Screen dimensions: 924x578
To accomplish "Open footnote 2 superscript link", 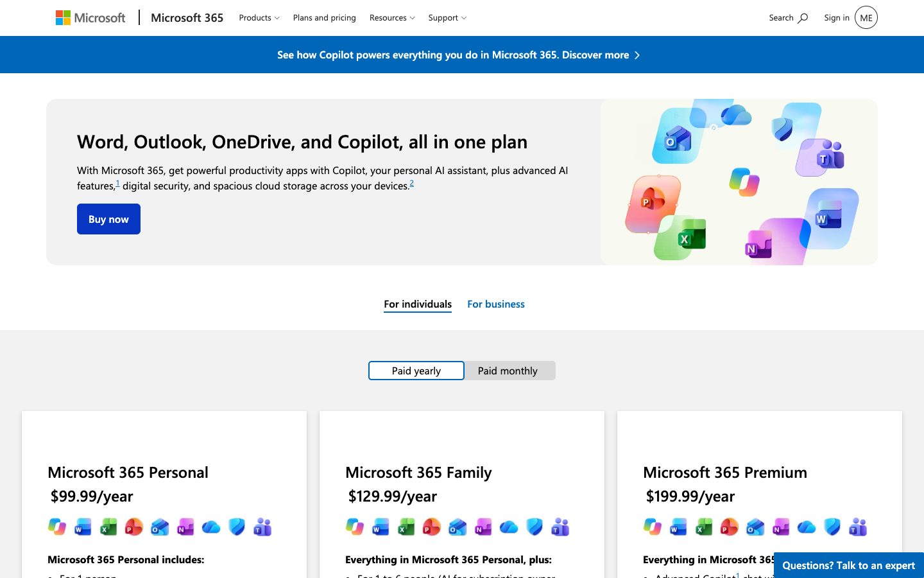I will [x=411, y=183].
